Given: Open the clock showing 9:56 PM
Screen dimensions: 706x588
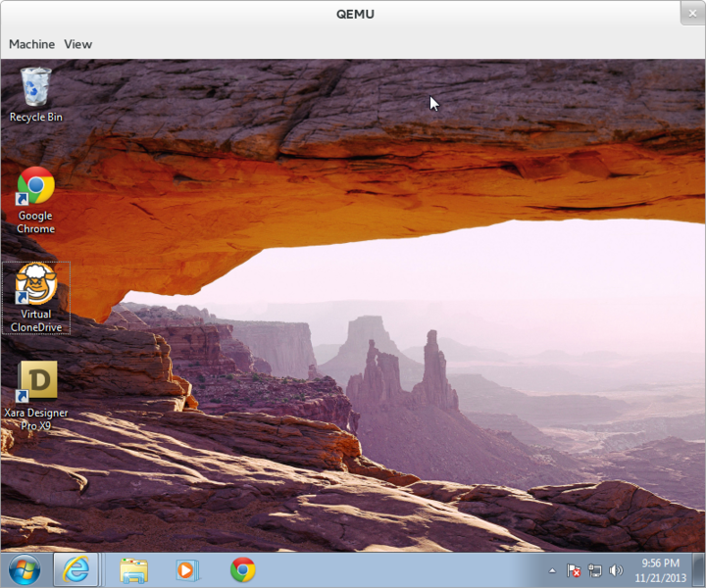Looking at the screenshot, I should coord(659,570).
